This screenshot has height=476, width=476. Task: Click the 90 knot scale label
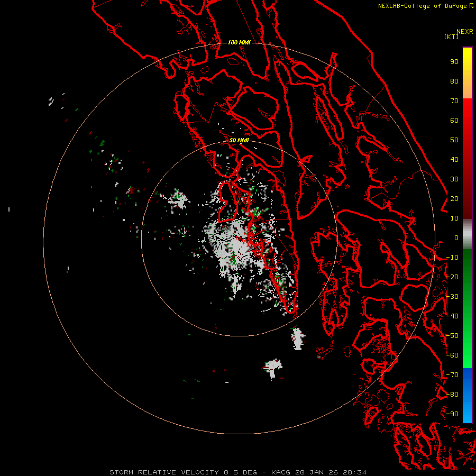pos(454,62)
